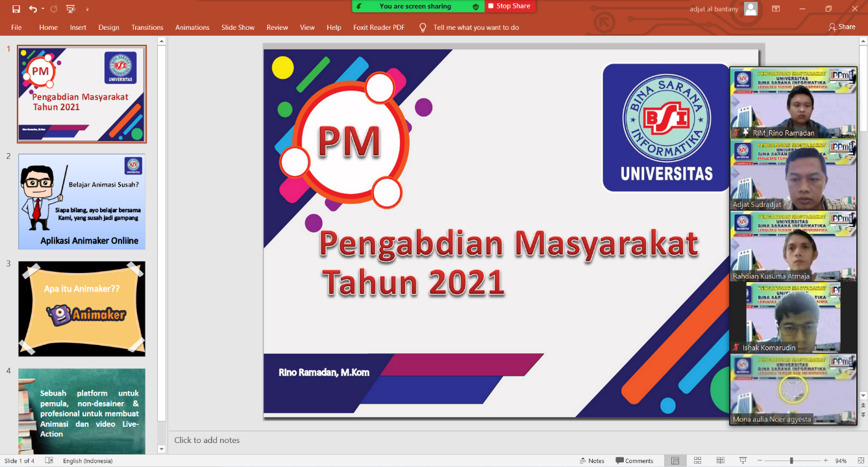This screenshot has height=467, width=868.
Task: Go to the Slide Show tab
Action: pos(238,27)
